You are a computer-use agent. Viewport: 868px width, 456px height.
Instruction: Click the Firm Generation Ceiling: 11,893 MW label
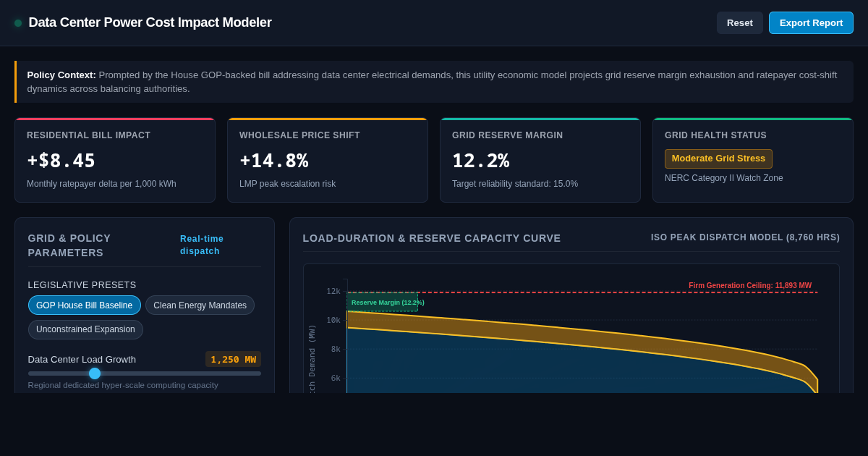750,286
